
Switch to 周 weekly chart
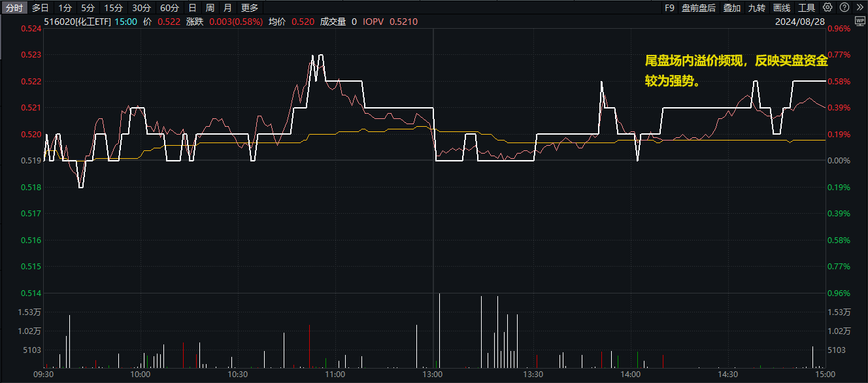point(210,8)
